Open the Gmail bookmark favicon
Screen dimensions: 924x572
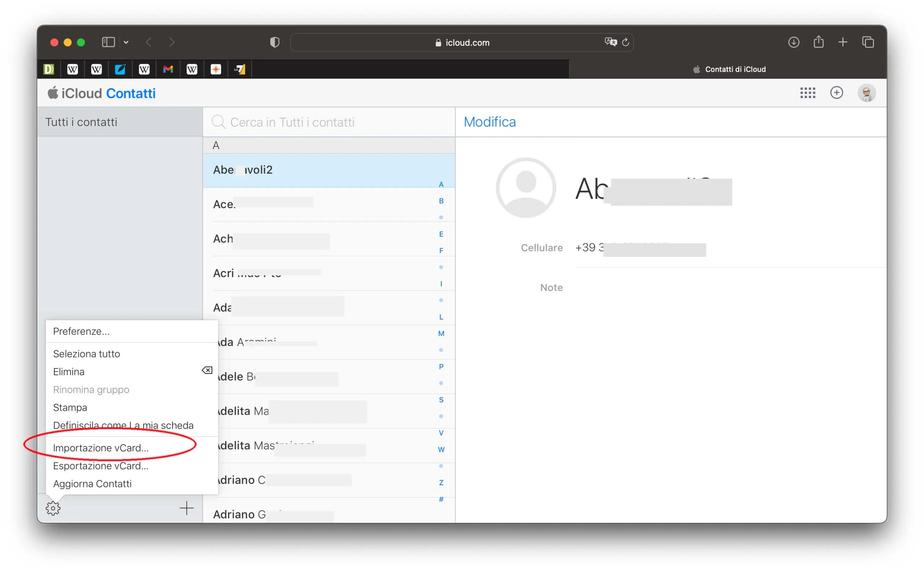tap(168, 69)
